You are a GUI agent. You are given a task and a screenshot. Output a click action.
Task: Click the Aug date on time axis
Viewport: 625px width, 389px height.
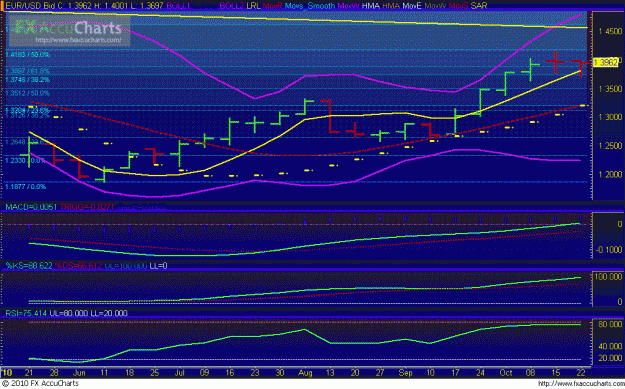(305, 373)
